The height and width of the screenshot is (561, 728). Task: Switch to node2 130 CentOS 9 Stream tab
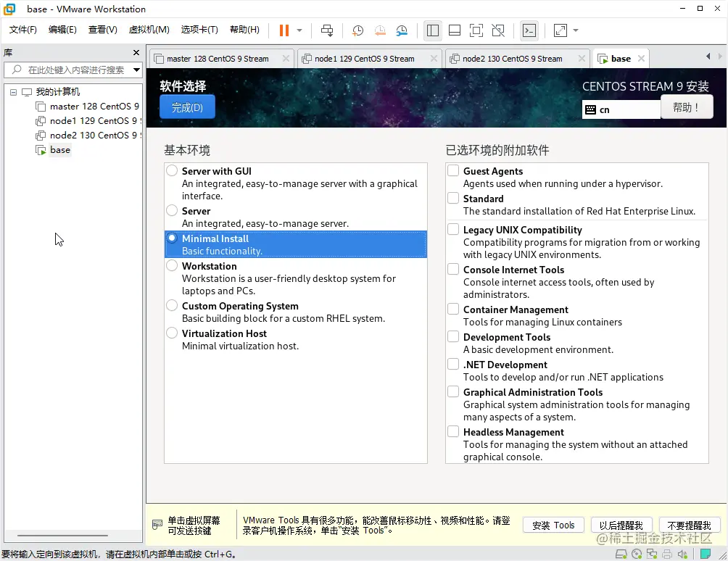tap(512, 59)
